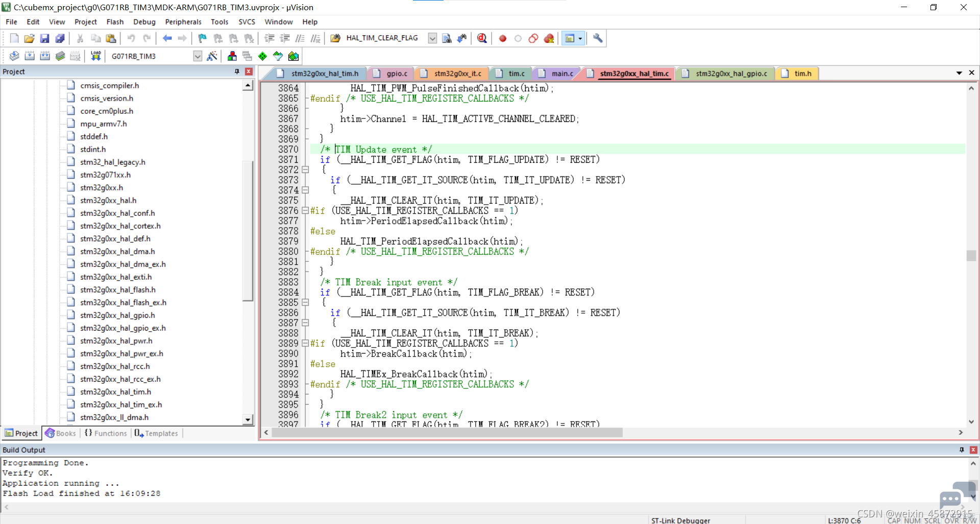
Task: Start or stop the debug session
Action: 482,38
